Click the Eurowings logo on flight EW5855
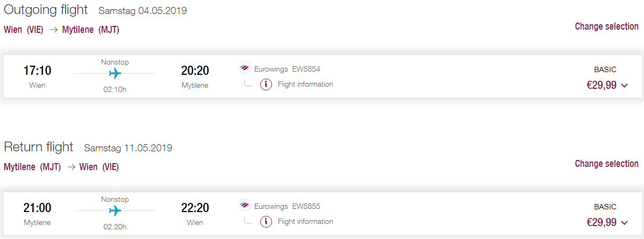644x239 pixels. pos(245,206)
